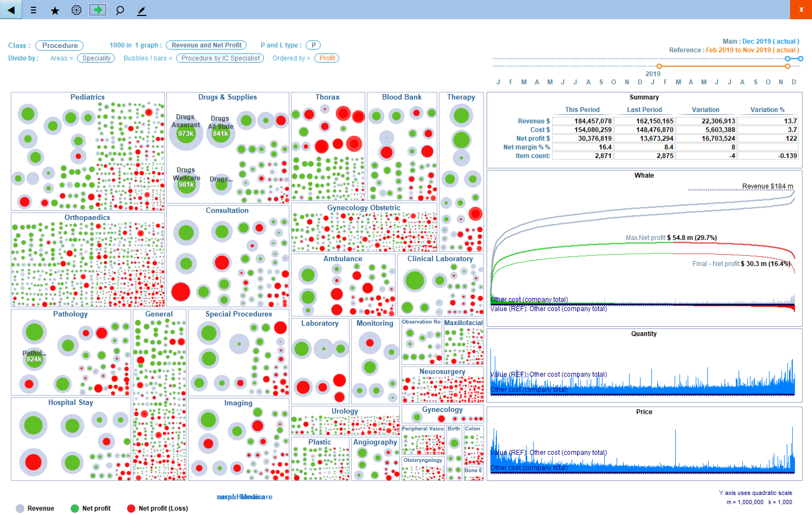812x515 pixels.
Task: Open the hamburger menu icon
Action: click(x=33, y=10)
